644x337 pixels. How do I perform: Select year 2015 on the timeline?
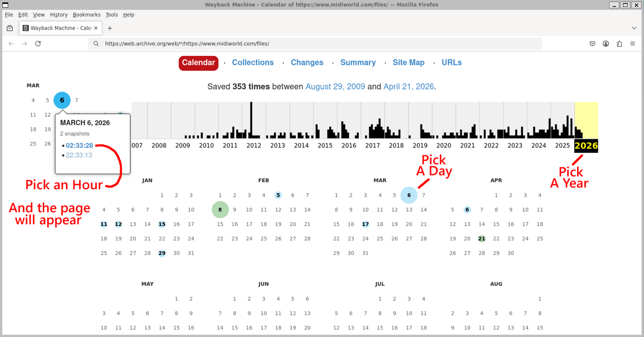click(x=325, y=145)
